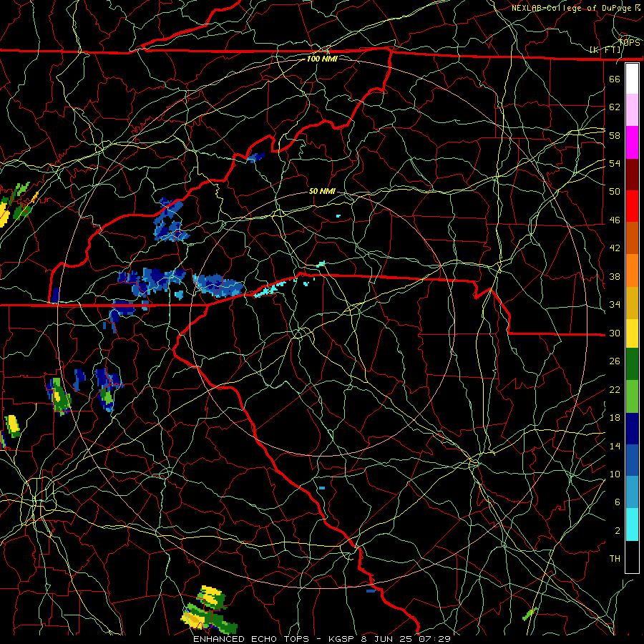Click the legend value 42
Screen dimensions: 644x644
[615, 248]
